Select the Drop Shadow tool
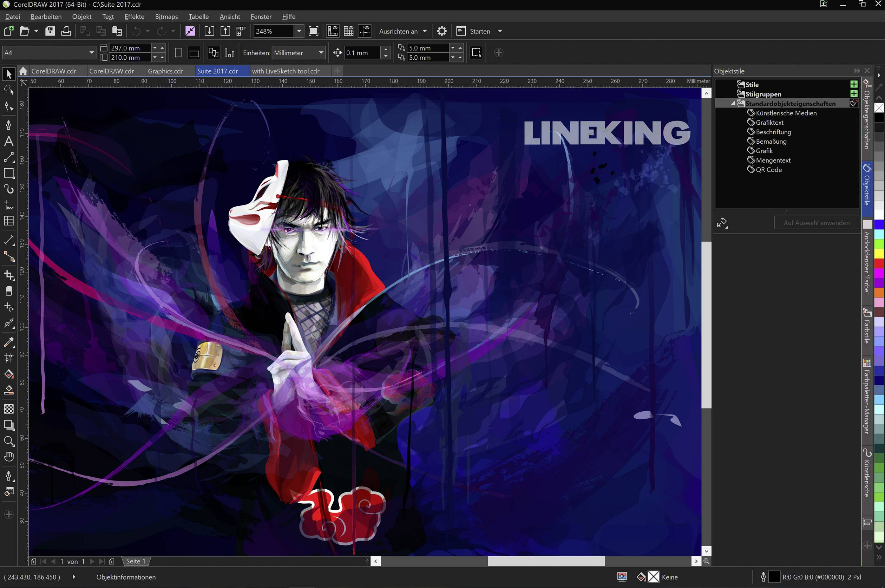This screenshot has height=588, width=885. pos(9,425)
